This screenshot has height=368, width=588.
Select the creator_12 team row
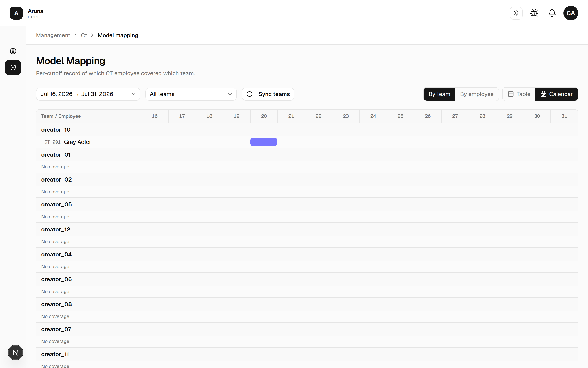307,230
